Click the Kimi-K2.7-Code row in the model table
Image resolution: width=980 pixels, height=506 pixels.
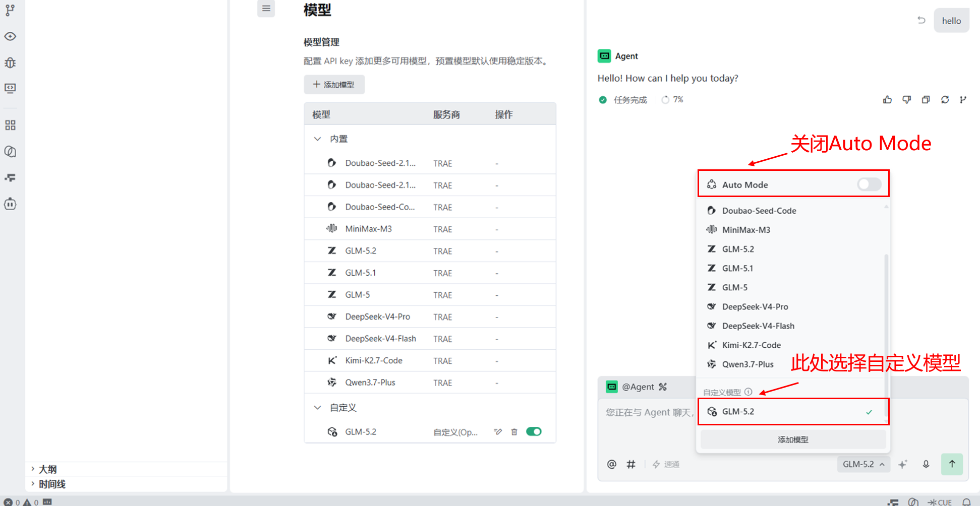pyautogui.click(x=430, y=360)
